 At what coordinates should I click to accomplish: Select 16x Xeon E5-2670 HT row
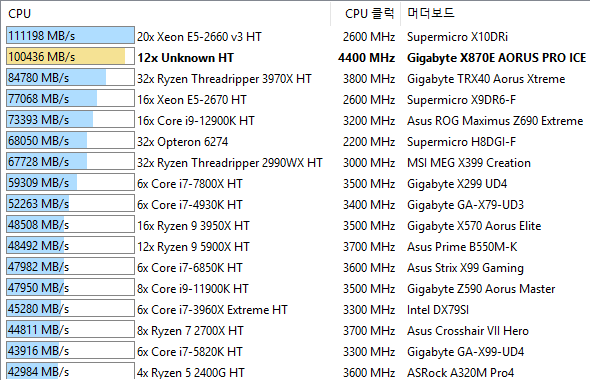point(192,100)
